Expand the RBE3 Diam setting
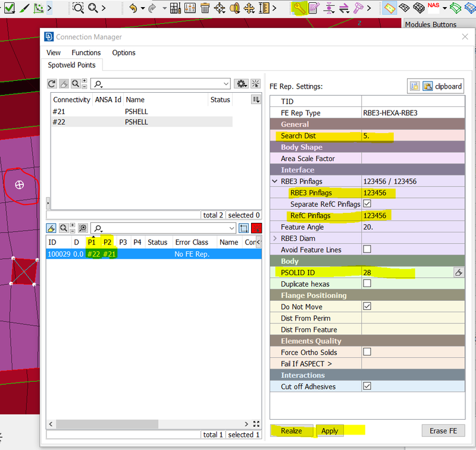The width and height of the screenshot is (476, 450). [x=275, y=238]
